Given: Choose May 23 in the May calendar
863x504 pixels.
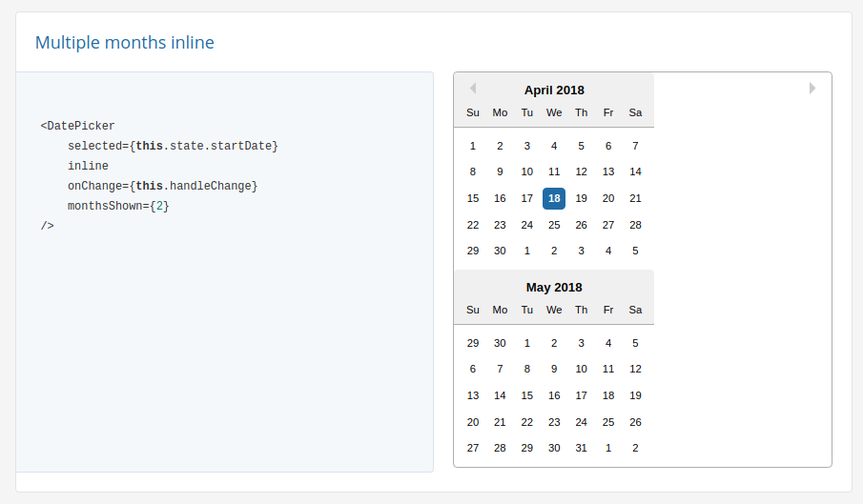Looking at the screenshot, I should (554, 422).
